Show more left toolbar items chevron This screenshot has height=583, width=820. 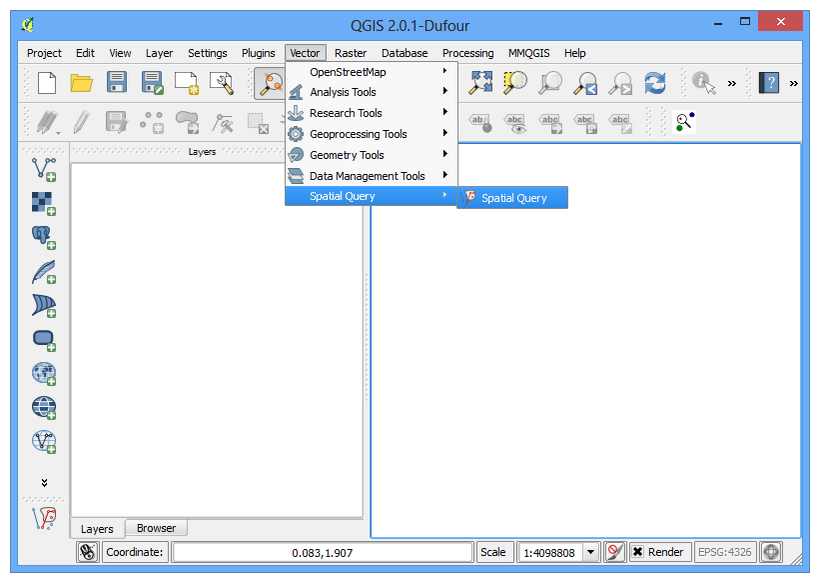click(x=44, y=482)
